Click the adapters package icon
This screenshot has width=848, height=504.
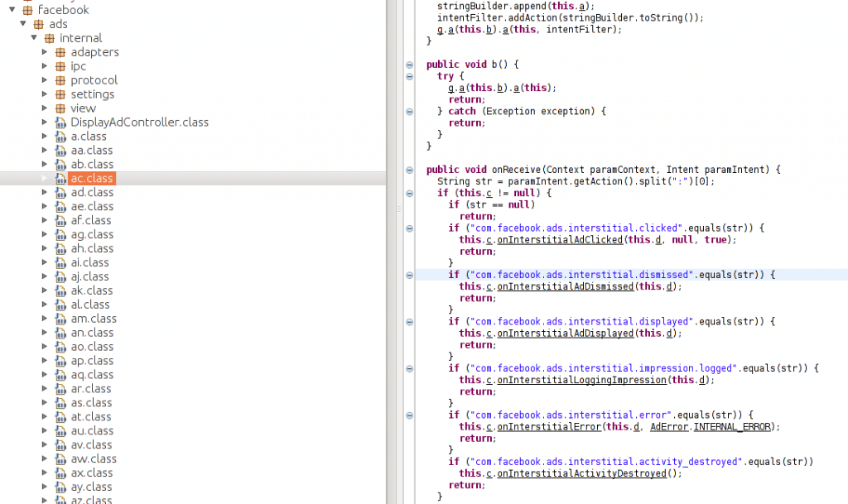[60, 52]
